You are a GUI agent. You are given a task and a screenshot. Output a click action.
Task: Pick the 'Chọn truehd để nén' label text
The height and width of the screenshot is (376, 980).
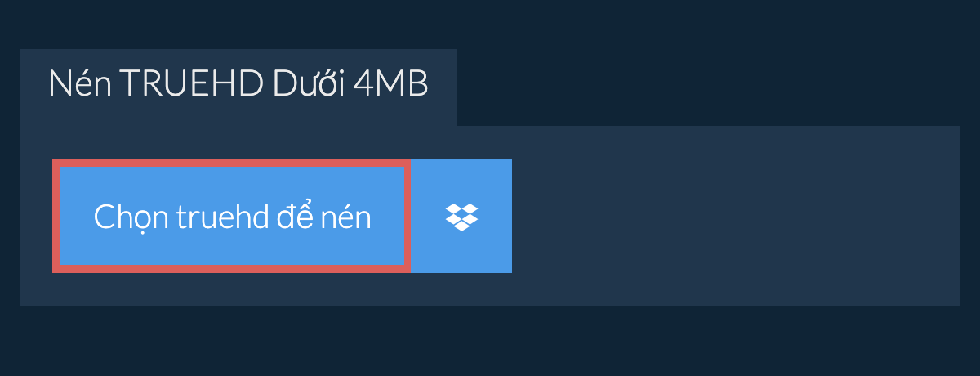point(232,217)
